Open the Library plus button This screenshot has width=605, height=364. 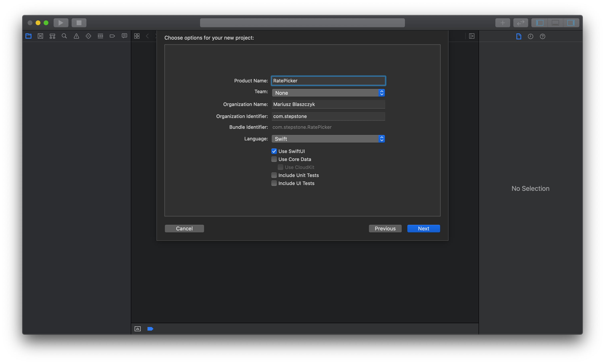click(x=502, y=23)
